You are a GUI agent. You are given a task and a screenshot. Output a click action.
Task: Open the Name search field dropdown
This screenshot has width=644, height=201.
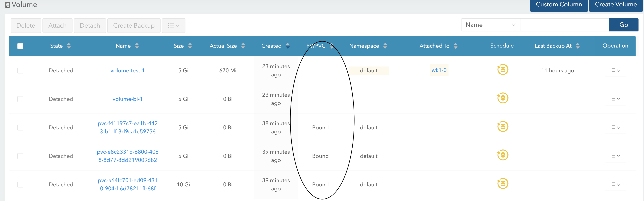[490, 25]
